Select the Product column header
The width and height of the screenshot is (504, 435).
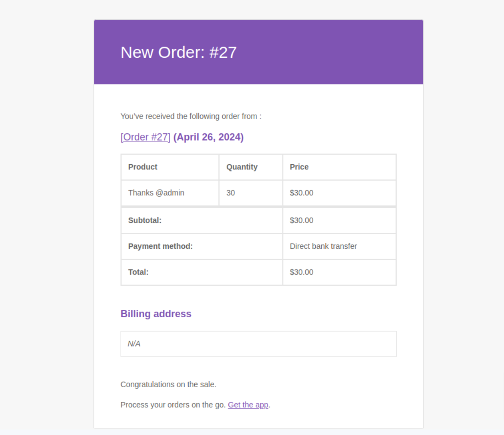click(143, 167)
